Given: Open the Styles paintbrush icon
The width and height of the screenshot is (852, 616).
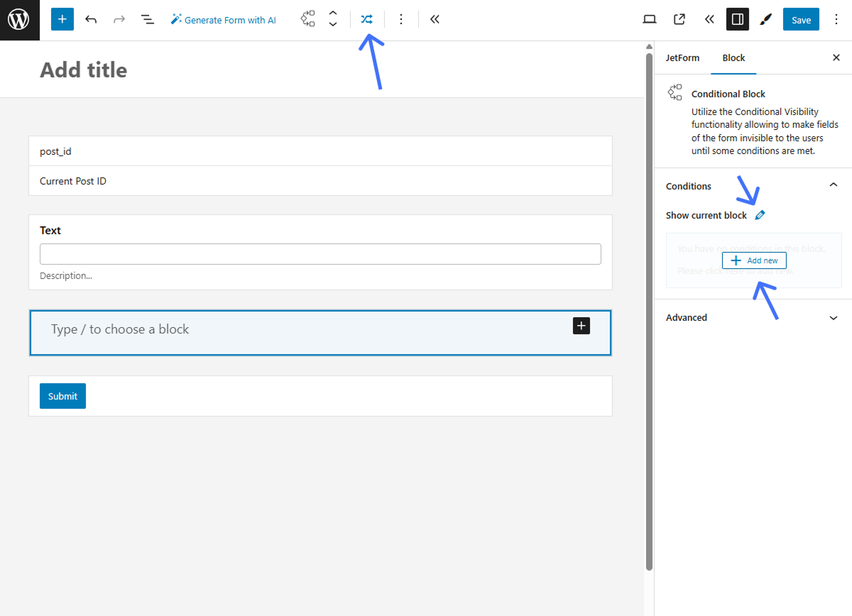Looking at the screenshot, I should point(765,19).
